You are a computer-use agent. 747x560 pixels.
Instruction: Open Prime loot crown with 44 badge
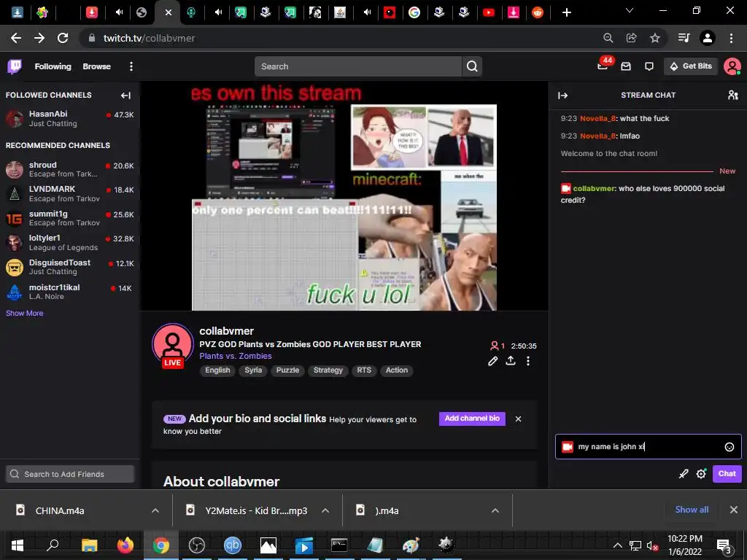[x=603, y=66]
